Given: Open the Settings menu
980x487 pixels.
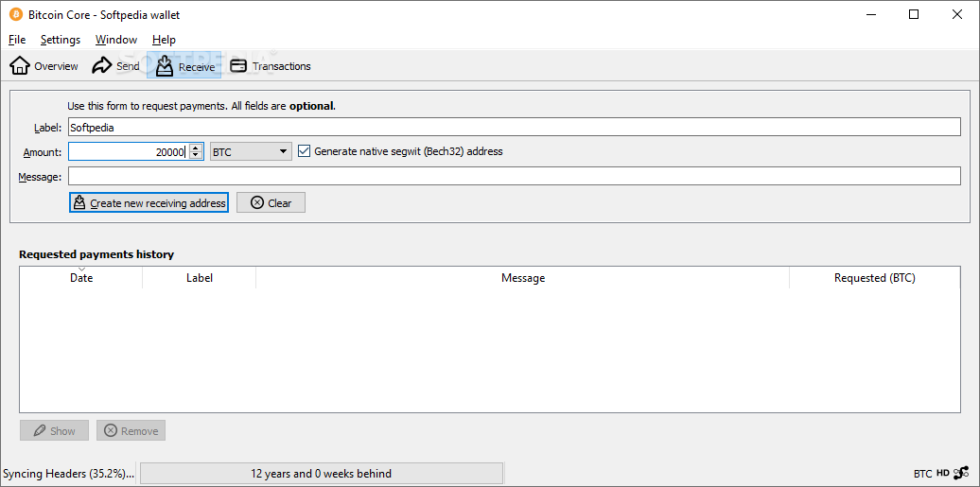Looking at the screenshot, I should 61,40.
